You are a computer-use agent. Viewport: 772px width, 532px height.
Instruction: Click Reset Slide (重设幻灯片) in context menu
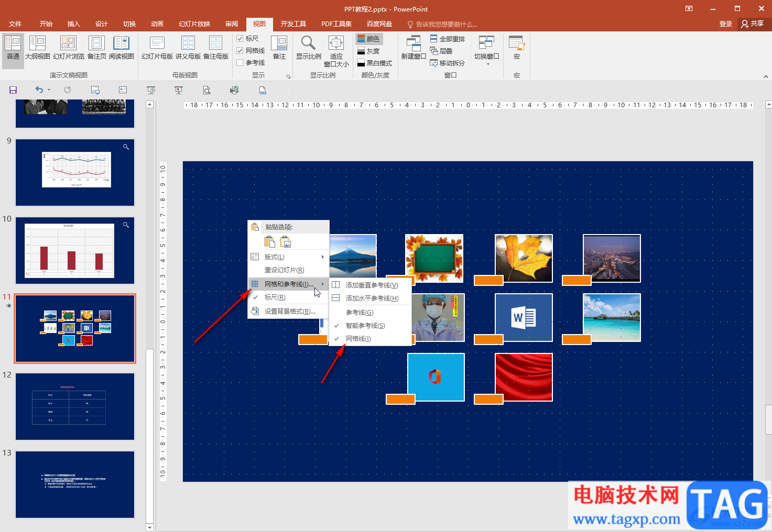coord(288,270)
